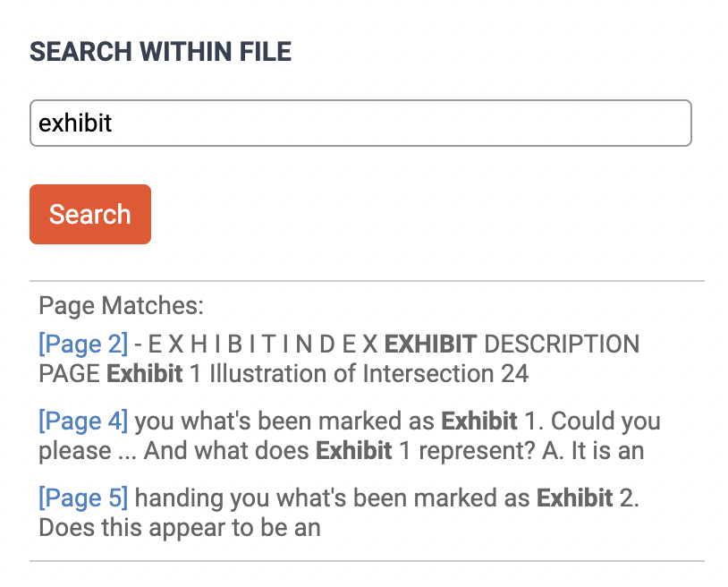Click "Does this appear to be an" text

[x=179, y=527]
